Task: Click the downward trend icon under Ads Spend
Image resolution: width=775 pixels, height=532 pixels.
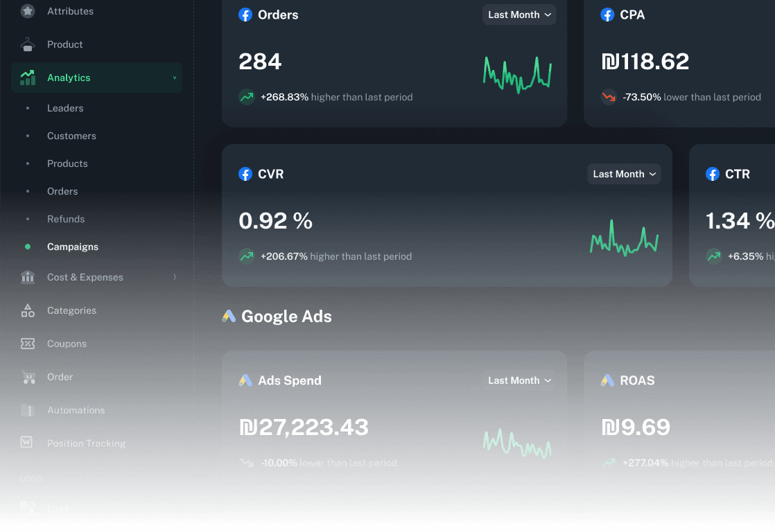Action: click(247, 463)
